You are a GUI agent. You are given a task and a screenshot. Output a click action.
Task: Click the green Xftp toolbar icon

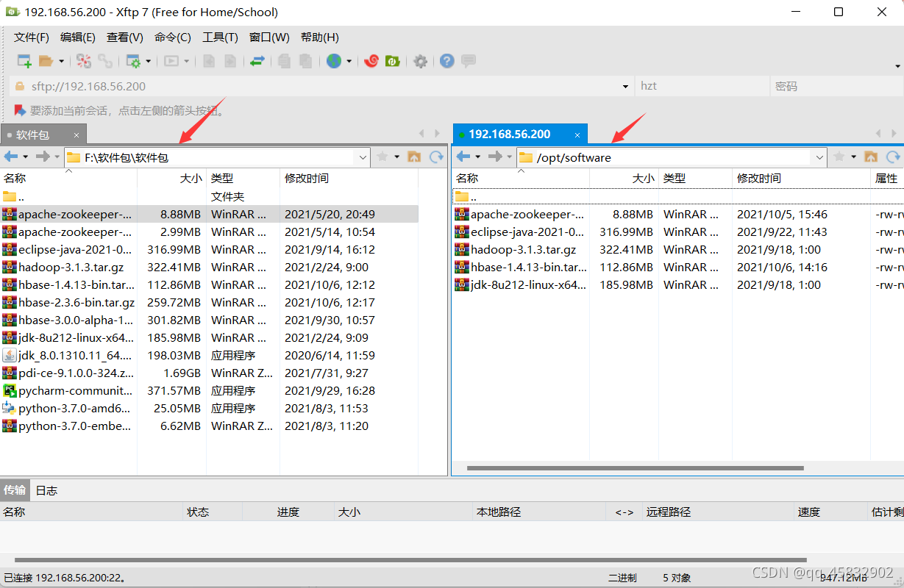coord(393,61)
